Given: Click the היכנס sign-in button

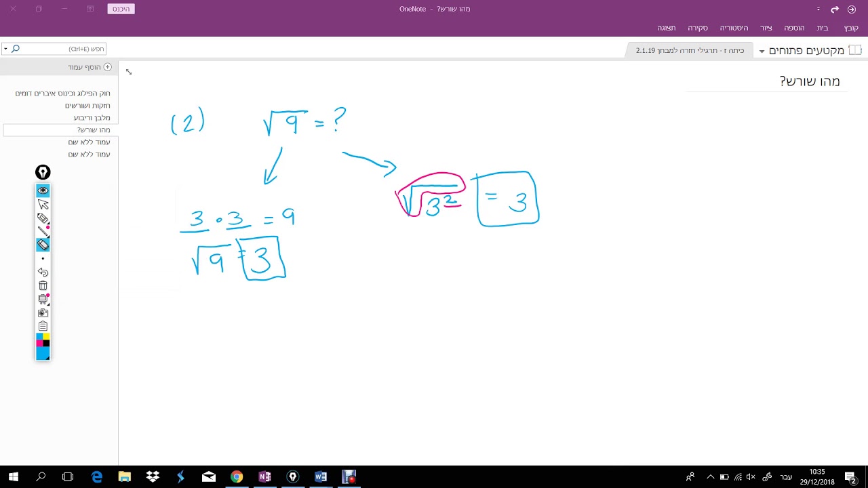Looking at the screenshot, I should (121, 9).
